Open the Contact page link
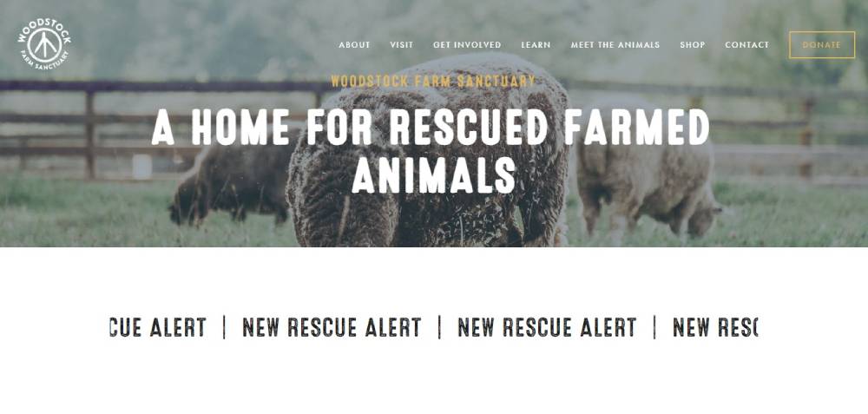This screenshot has height=414, width=868. pyautogui.click(x=746, y=45)
